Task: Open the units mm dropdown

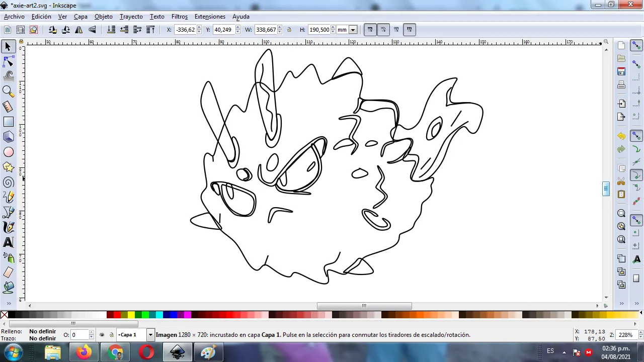Action: click(x=347, y=30)
